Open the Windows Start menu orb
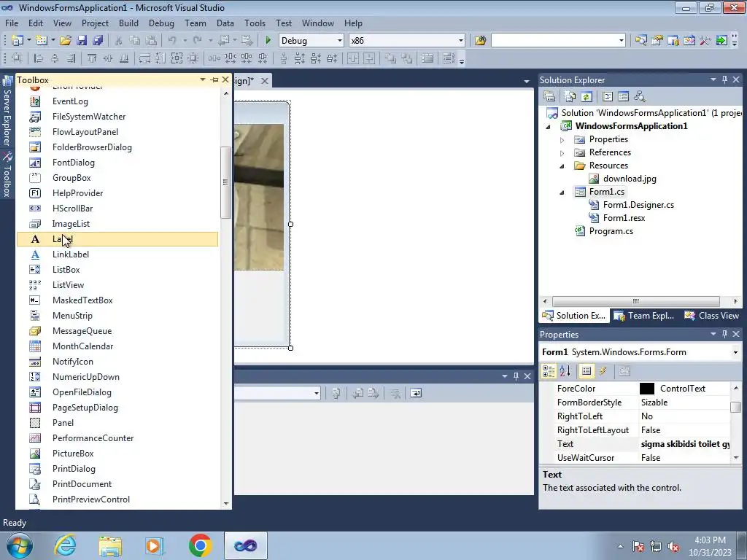 click(x=20, y=545)
